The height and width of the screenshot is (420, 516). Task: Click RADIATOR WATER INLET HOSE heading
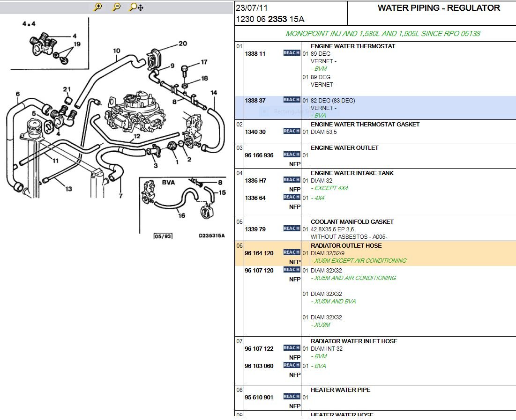[354, 341]
